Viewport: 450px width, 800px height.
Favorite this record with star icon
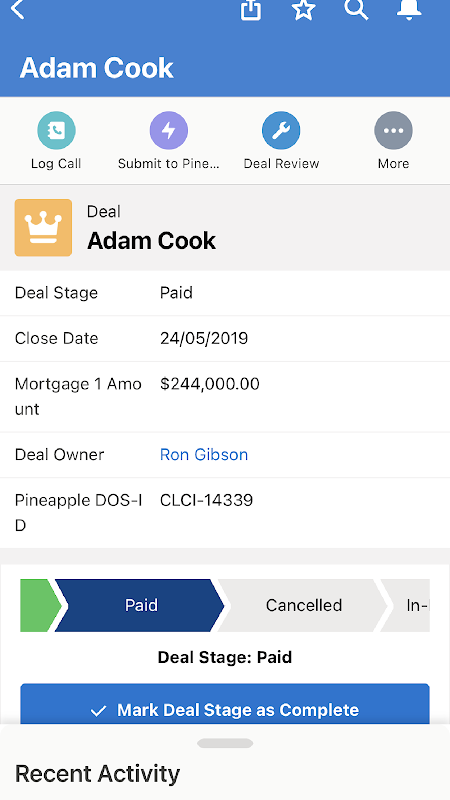click(304, 10)
